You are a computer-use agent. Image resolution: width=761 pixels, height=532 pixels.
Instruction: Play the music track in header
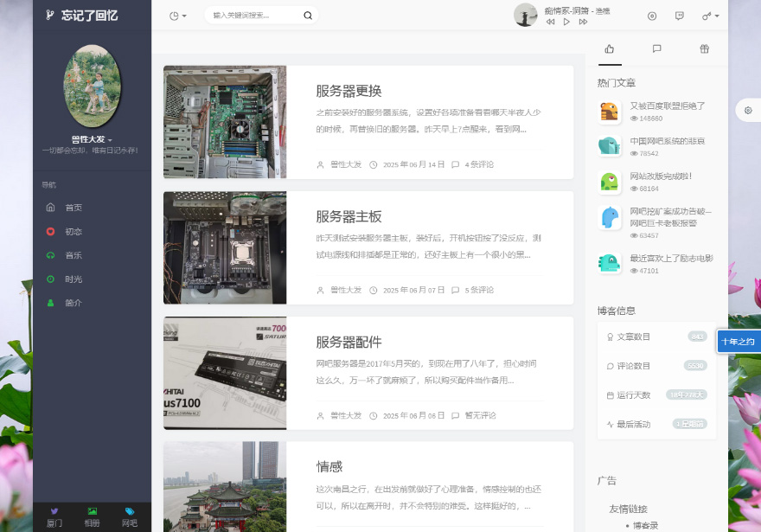click(567, 22)
